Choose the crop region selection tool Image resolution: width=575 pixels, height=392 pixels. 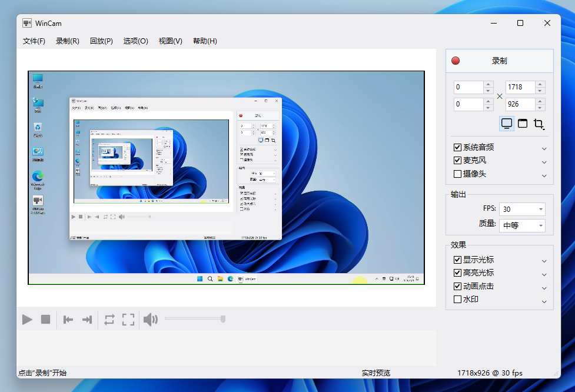tap(539, 124)
